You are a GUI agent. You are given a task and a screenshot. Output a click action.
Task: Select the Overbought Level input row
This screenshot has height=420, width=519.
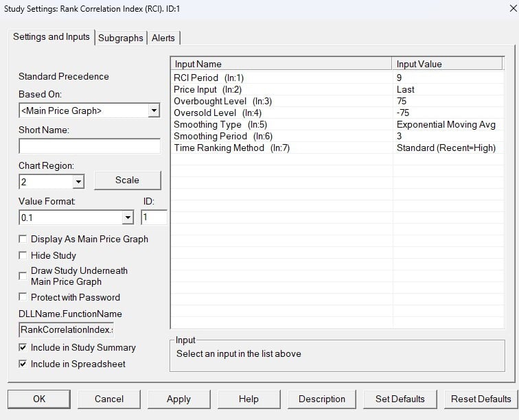338,101
